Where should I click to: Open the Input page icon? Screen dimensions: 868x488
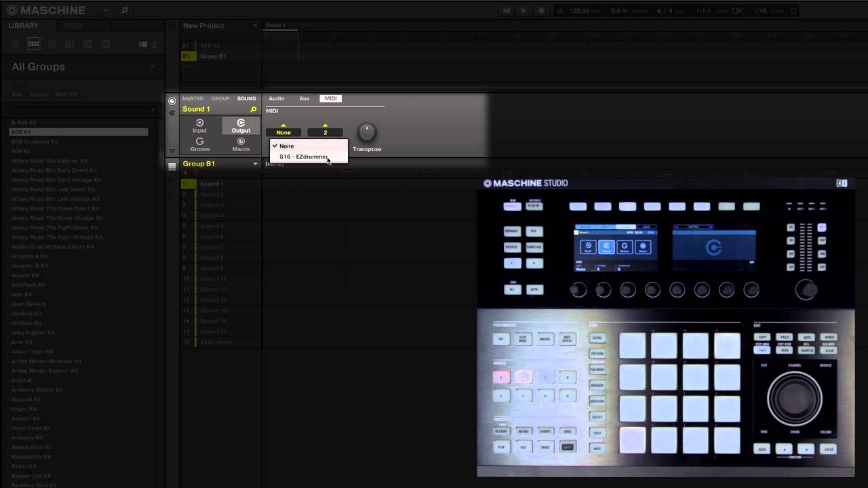(x=199, y=126)
